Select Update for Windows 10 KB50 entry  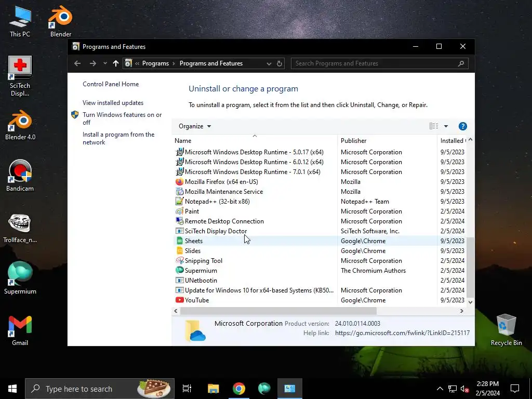(x=320, y=290)
